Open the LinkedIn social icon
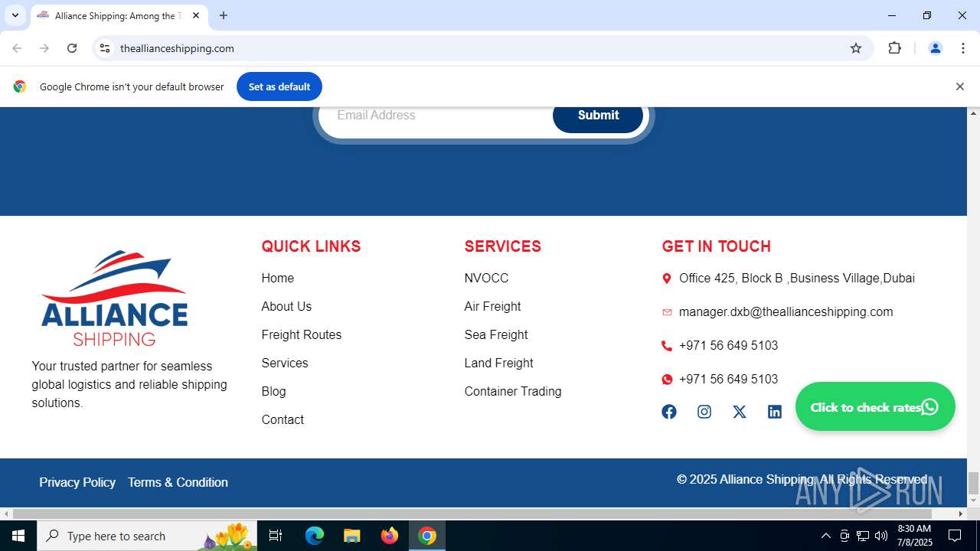980x551 pixels. point(775,412)
